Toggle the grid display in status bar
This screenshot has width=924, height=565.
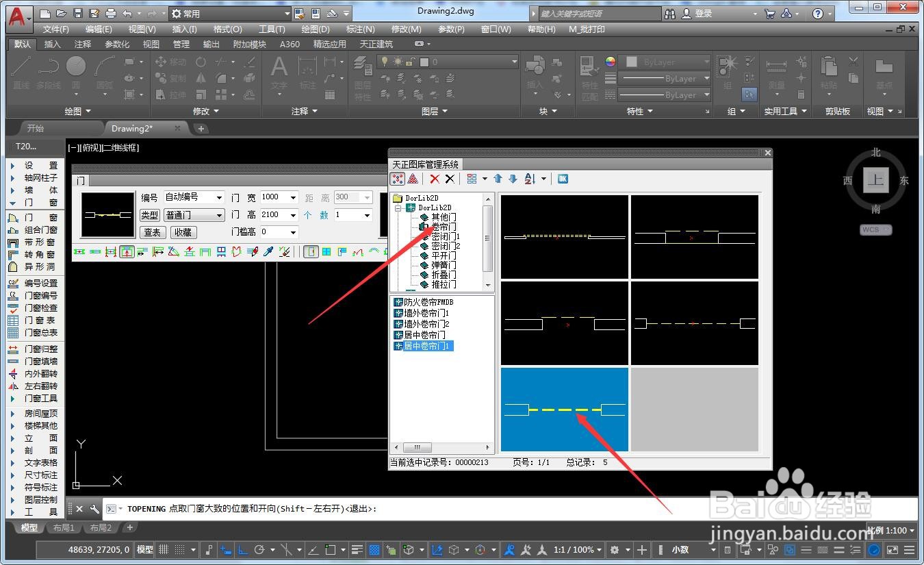(x=164, y=549)
